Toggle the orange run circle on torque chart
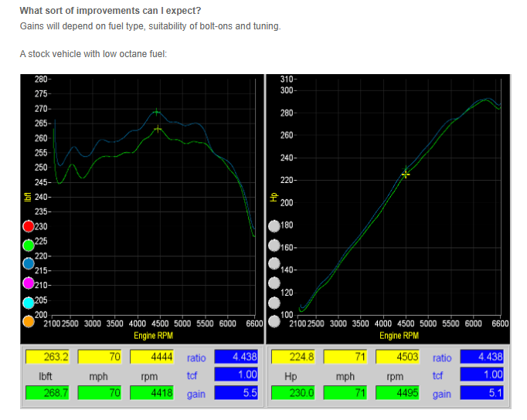Screen dimensions: 527x420 tap(29, 320)
